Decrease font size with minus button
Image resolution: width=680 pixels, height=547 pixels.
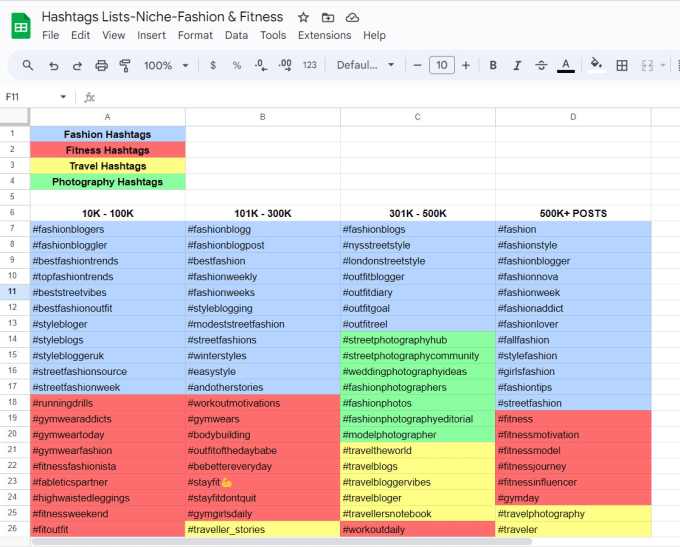click(x=418, y=66)
